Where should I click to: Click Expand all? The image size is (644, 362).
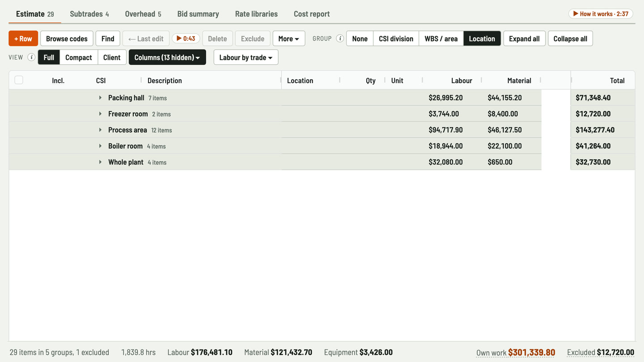524,38
